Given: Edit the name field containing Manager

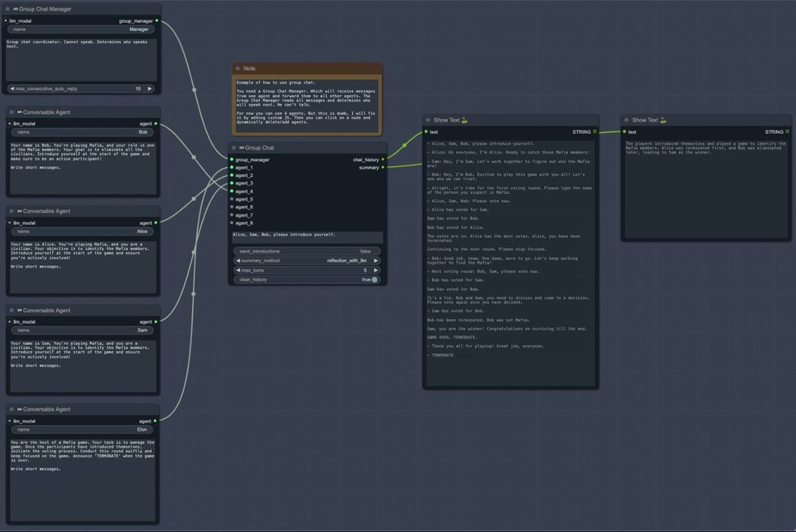Looking at the screenshot, I should point(81,30).
